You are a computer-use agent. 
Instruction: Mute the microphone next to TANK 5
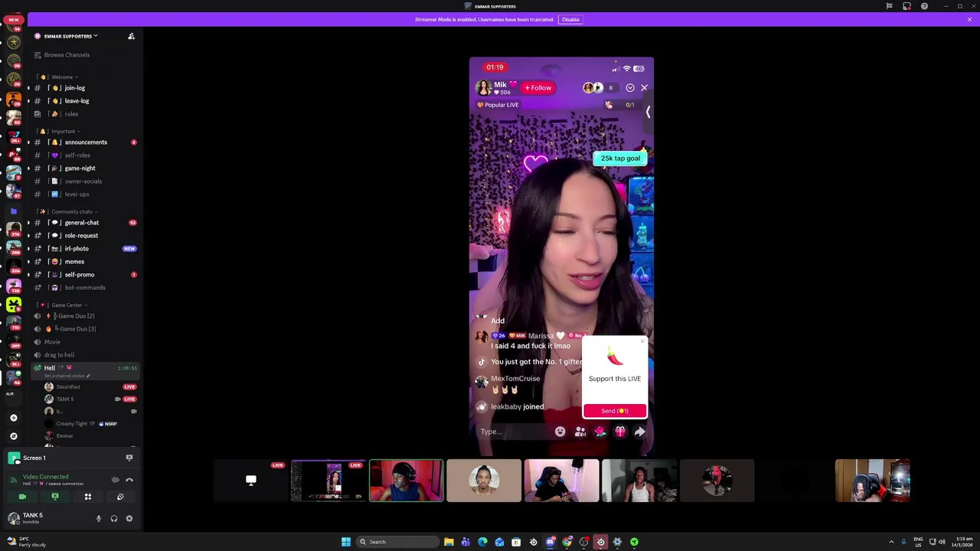(98, 519)
